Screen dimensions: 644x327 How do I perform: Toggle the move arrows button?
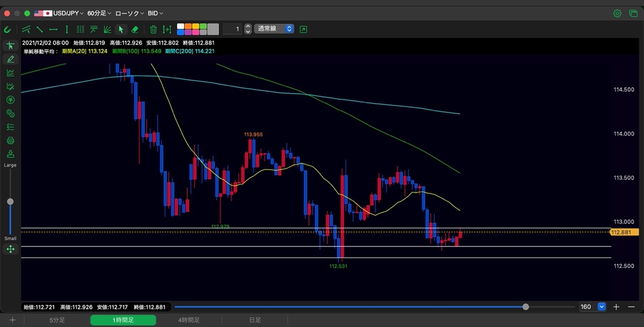10,249
